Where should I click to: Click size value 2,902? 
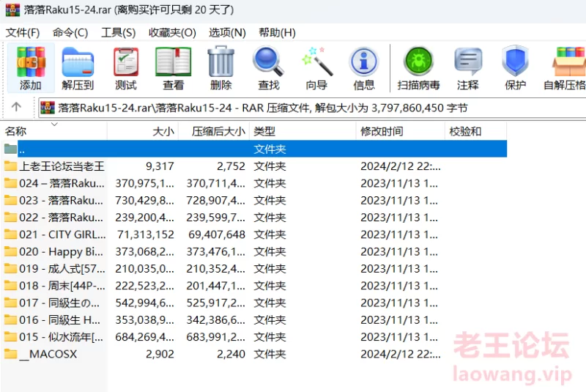[160, 353]
